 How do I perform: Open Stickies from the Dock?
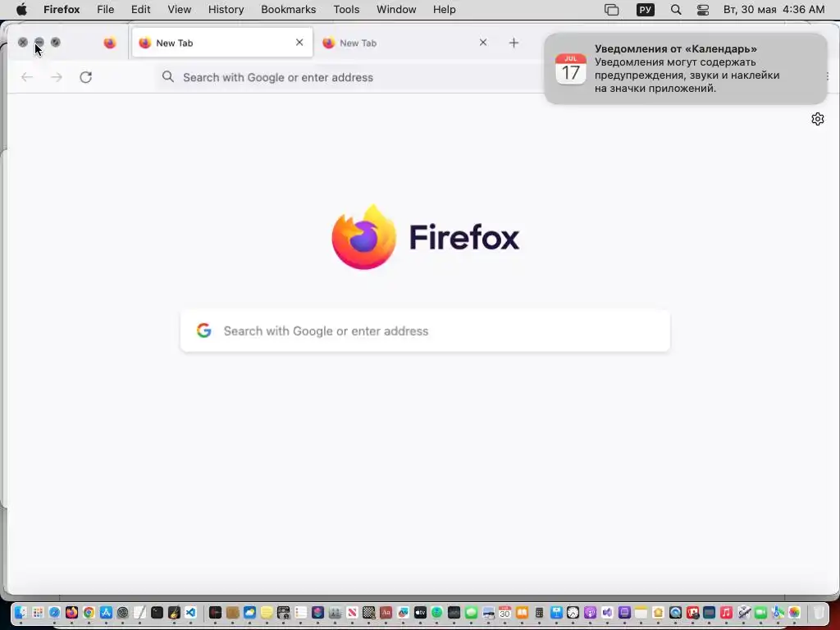tap(267, 612)
